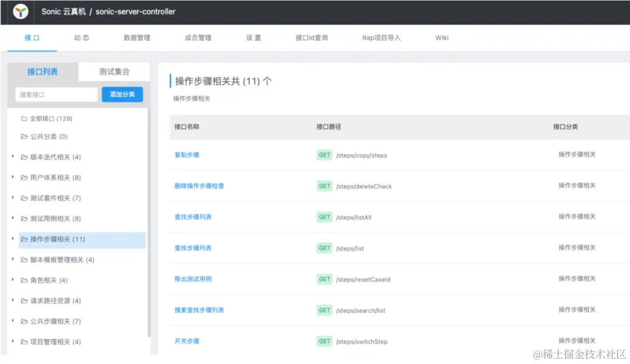Click folder icon beside 脚本模板管理相关 (4)
This screenshot has height=364, width=630.
tap(24, 260)
